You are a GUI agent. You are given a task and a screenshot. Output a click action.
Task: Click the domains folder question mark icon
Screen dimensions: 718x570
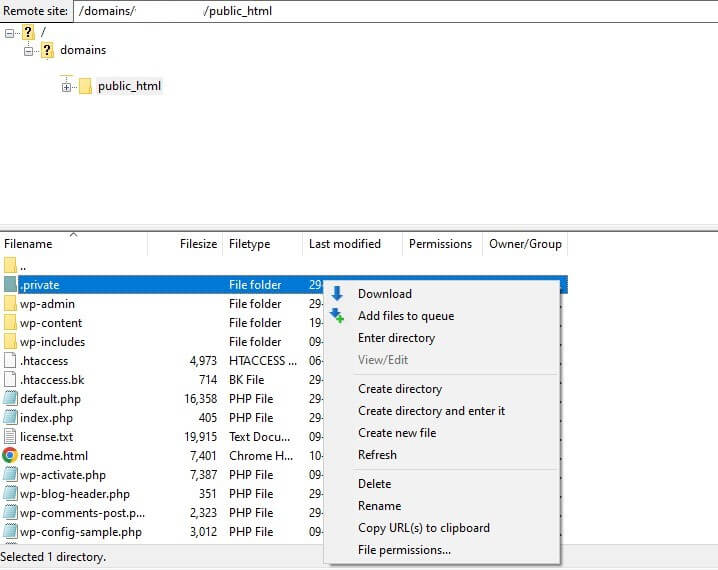click(47, 50)
